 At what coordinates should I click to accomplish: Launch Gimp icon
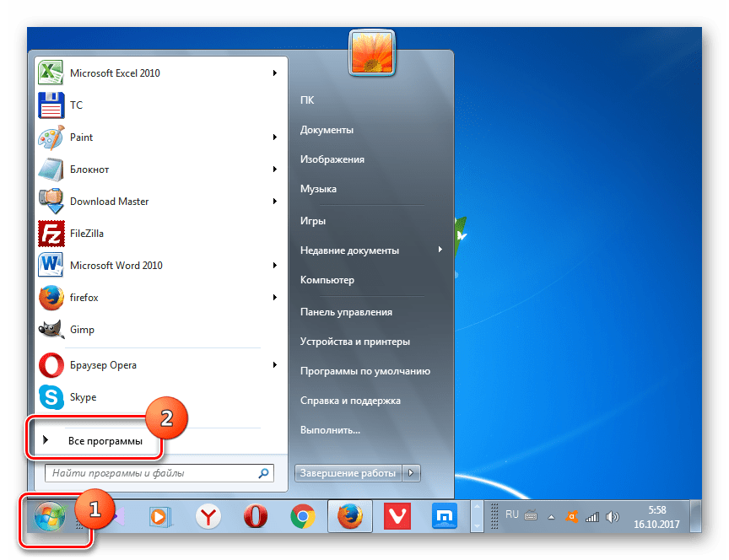[x=51, y=330]
